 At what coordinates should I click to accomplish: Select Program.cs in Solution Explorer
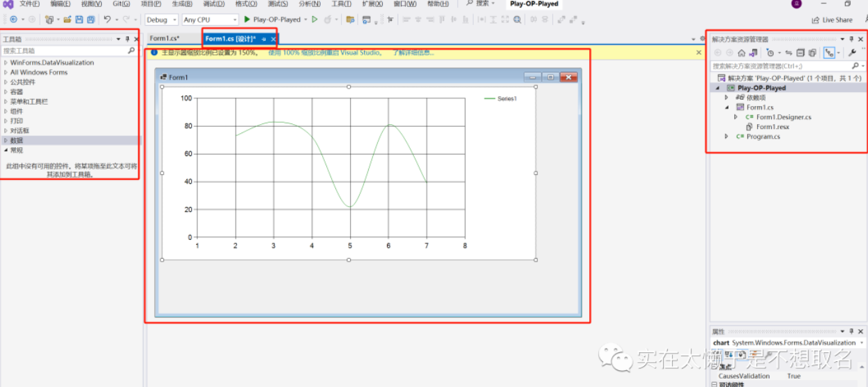763,137
